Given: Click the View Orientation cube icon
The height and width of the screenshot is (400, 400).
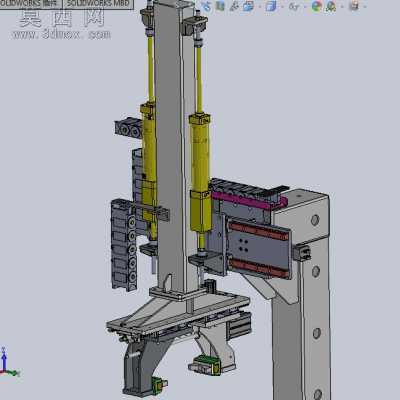Looking at the screenshot, I should pyautogui.click(x=248, y=6).
